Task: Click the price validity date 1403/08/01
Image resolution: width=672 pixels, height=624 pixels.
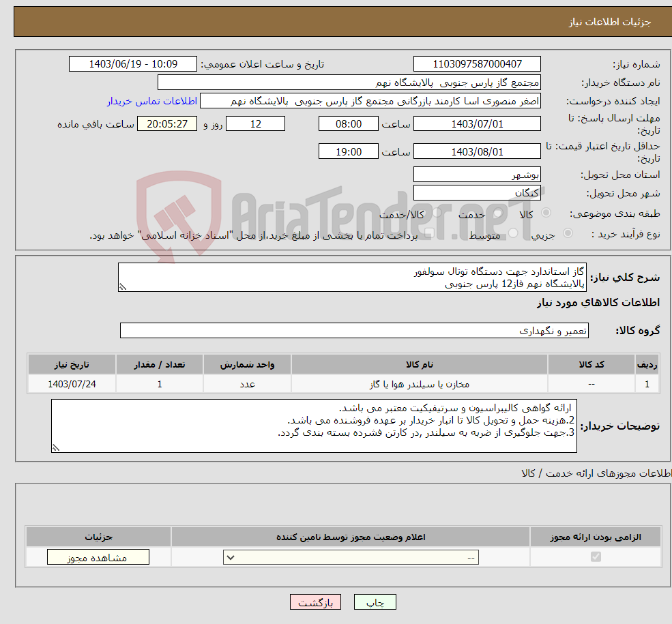Action: pyautogui.click(x=477, y=151)
